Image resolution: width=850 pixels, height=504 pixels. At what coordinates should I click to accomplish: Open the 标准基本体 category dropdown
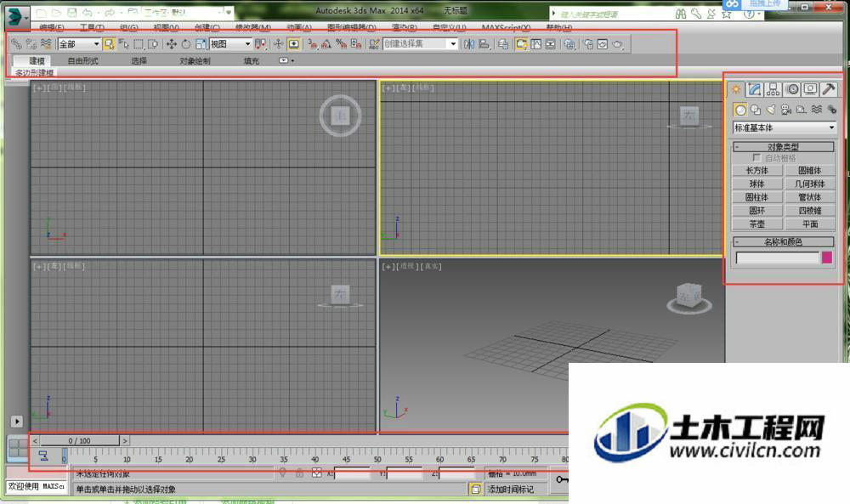(x=784, y=127)
